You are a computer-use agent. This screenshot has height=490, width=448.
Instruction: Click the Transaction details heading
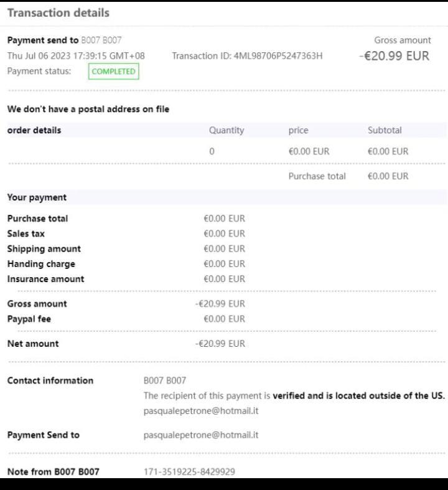pos(58,13)
